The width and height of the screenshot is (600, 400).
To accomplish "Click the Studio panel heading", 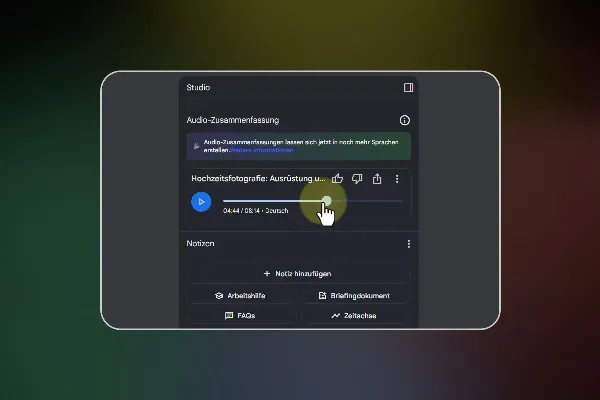I will [x=198, y=87].
